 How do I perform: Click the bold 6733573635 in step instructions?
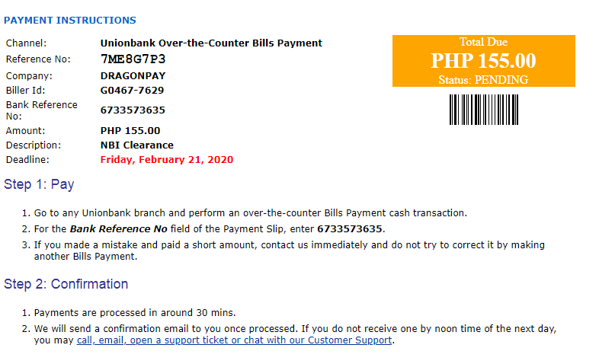tap(350, 229)
